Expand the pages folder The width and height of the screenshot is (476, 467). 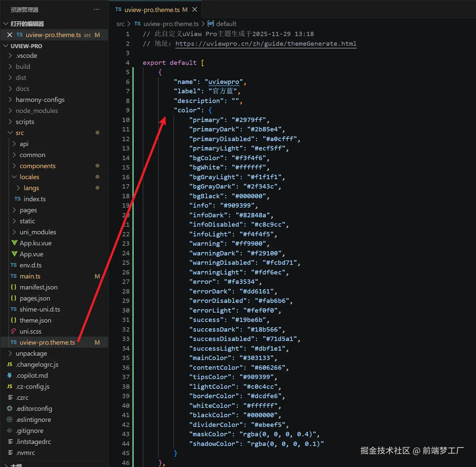[54, 210]
